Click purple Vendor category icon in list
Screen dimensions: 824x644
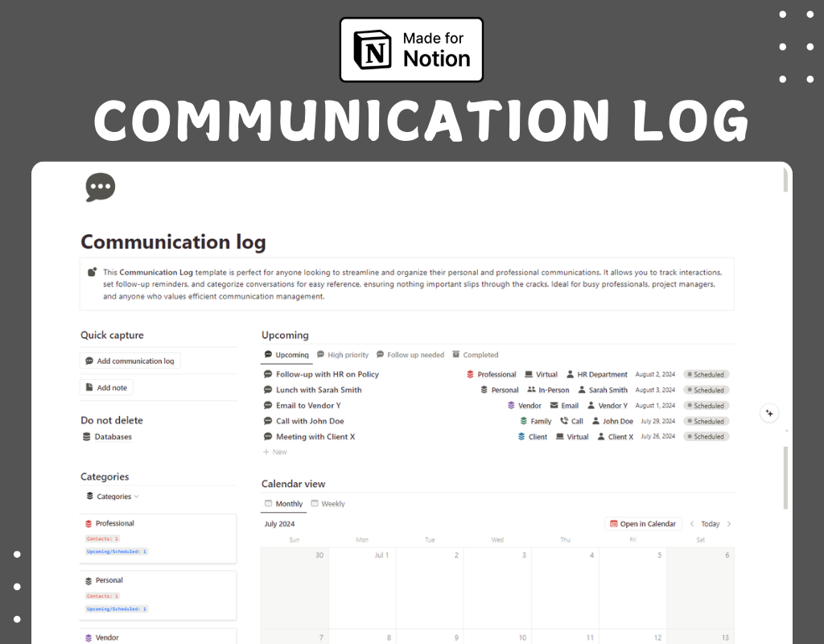pos(511,406)
